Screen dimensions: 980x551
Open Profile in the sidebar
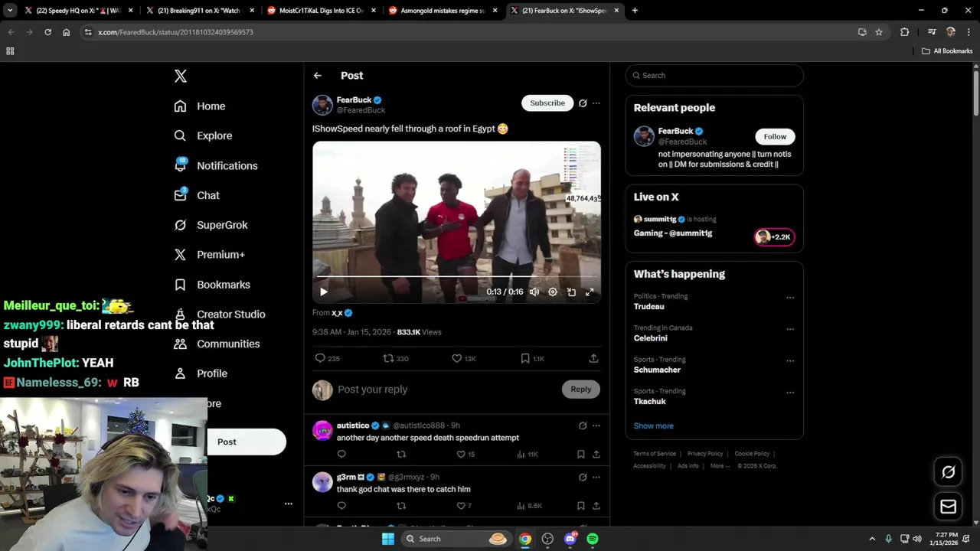[201, 373]
